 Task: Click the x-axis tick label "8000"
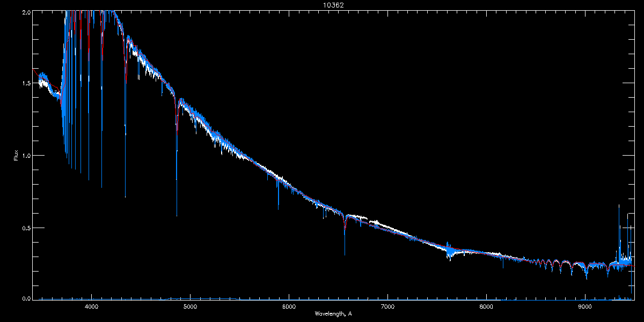(486, 306)
